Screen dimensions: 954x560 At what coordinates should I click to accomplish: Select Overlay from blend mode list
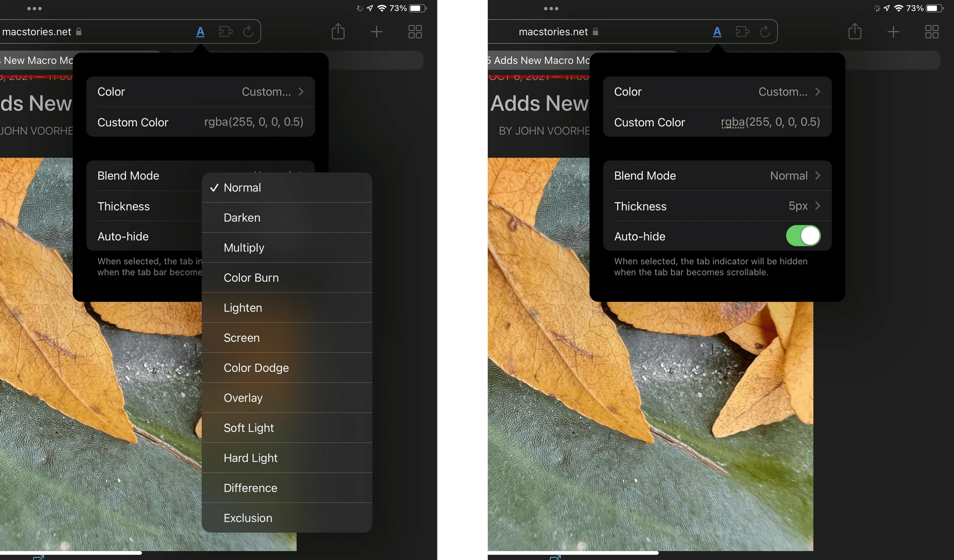[243, 397]
